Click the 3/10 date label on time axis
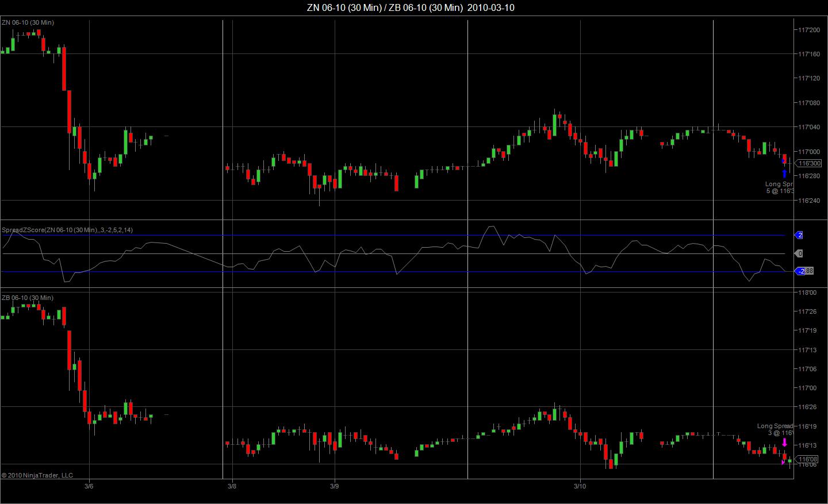 pos(580,486)
